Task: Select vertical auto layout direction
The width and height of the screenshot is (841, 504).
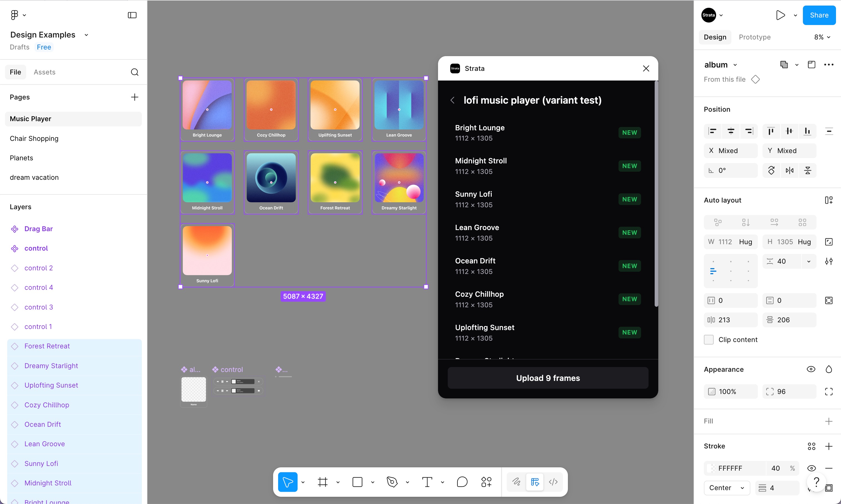Action: [746, 223]
